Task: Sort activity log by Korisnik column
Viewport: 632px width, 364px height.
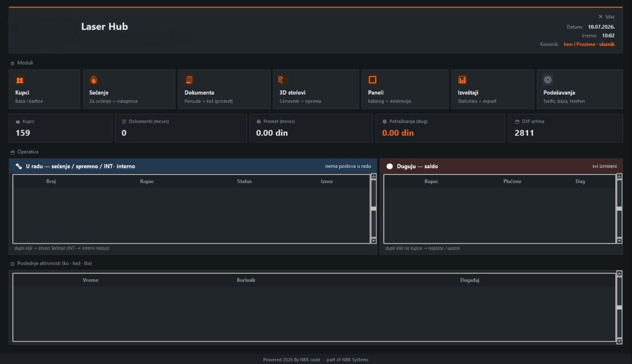Action: coord(246,280)
